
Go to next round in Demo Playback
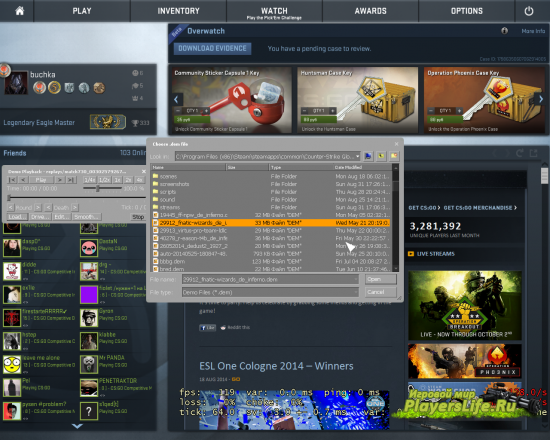click(38, 207)
